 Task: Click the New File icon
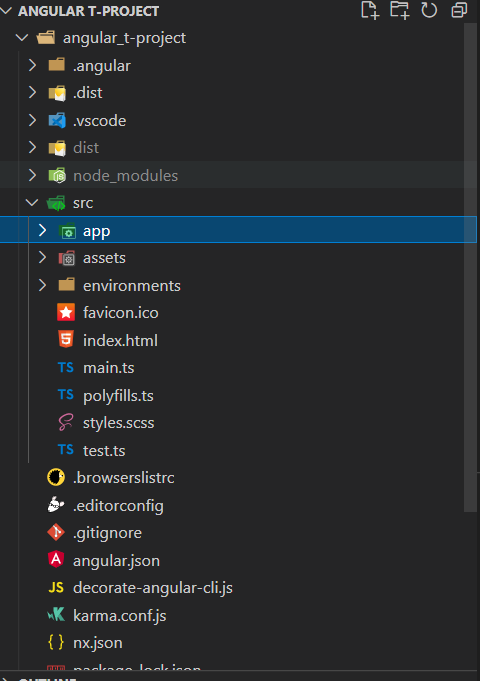point(370,10)
